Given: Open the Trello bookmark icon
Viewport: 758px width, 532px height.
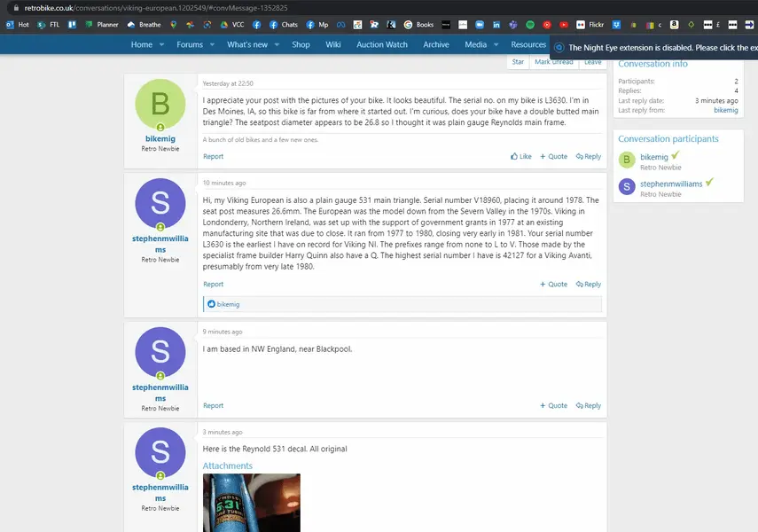Looking at the screenshot, I should [x=72, y=25].
